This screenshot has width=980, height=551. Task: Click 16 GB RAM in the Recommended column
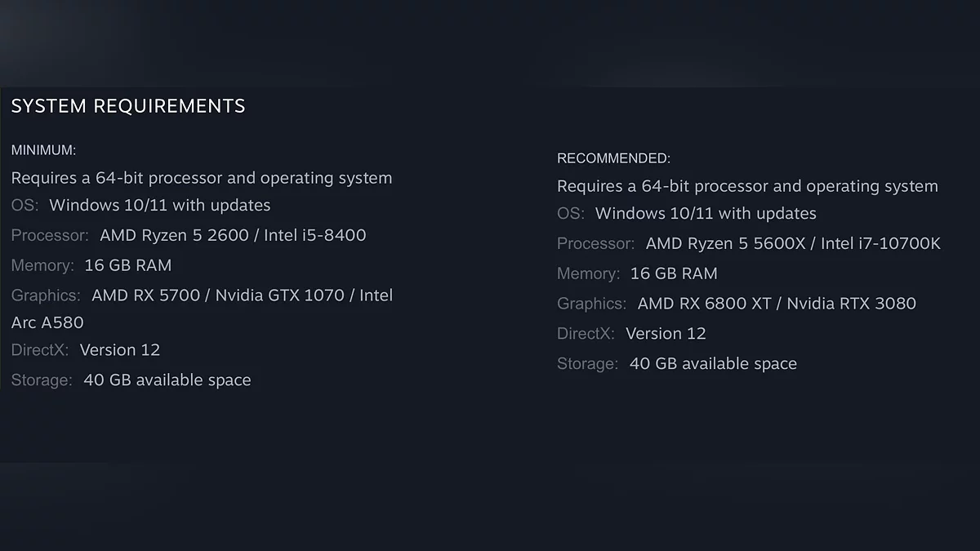(674, 273)
